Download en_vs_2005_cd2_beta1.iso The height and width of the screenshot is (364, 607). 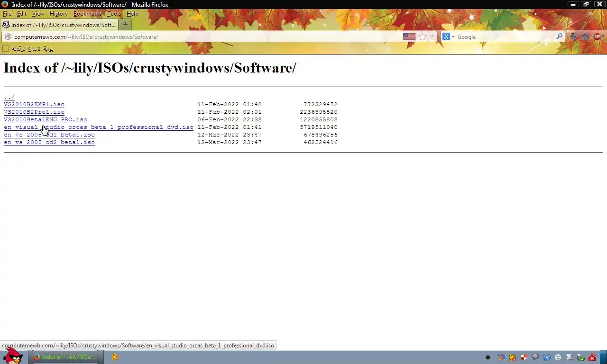(x=49, y=142)
